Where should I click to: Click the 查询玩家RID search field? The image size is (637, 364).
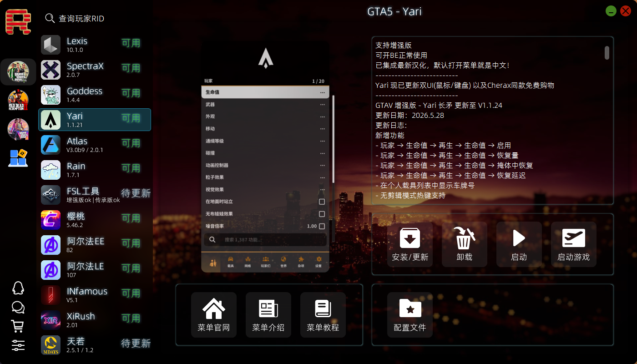(x=81, y=19)
